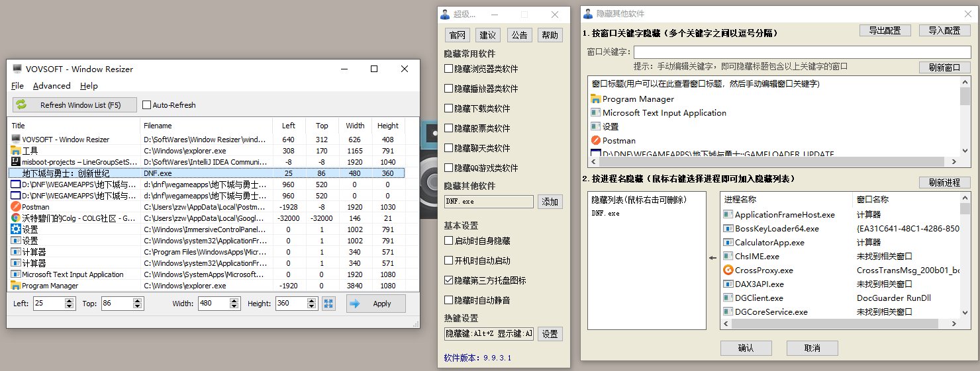The height and width of the screenshot is (371, 980).
Task: Select the Program Manager folder icon in Window Resizer
Action: tap(16, 286)
